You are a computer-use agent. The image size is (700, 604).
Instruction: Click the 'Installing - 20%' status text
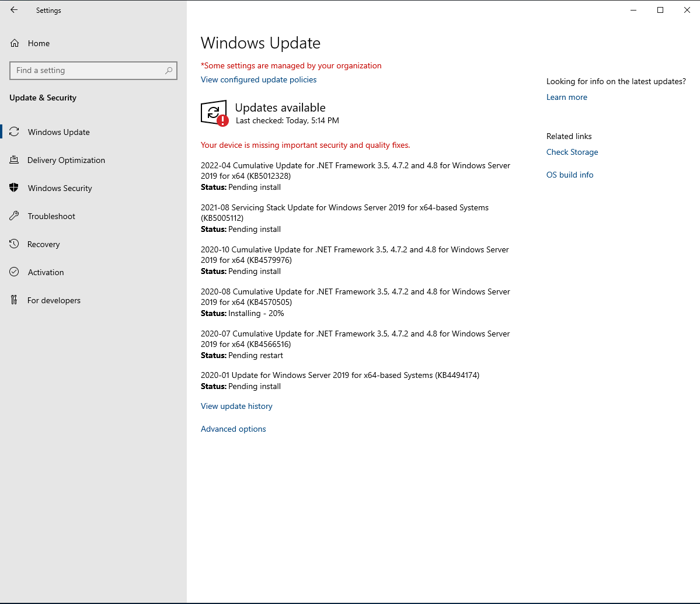256,313
